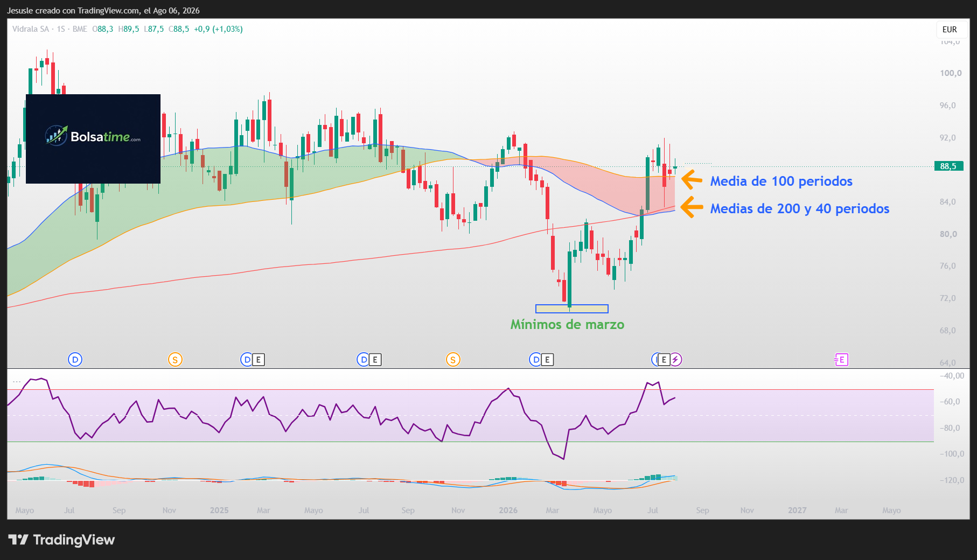This screenshot has width=977, height=560.
Task: Click the Bolsatime.com logo
Action: coord(93,139)
